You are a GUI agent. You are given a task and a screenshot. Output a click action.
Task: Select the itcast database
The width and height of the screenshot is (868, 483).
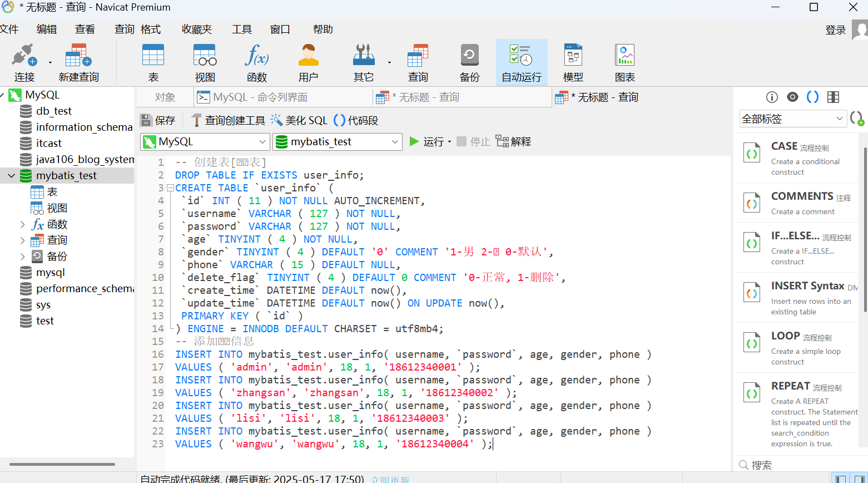coord(49,144)
